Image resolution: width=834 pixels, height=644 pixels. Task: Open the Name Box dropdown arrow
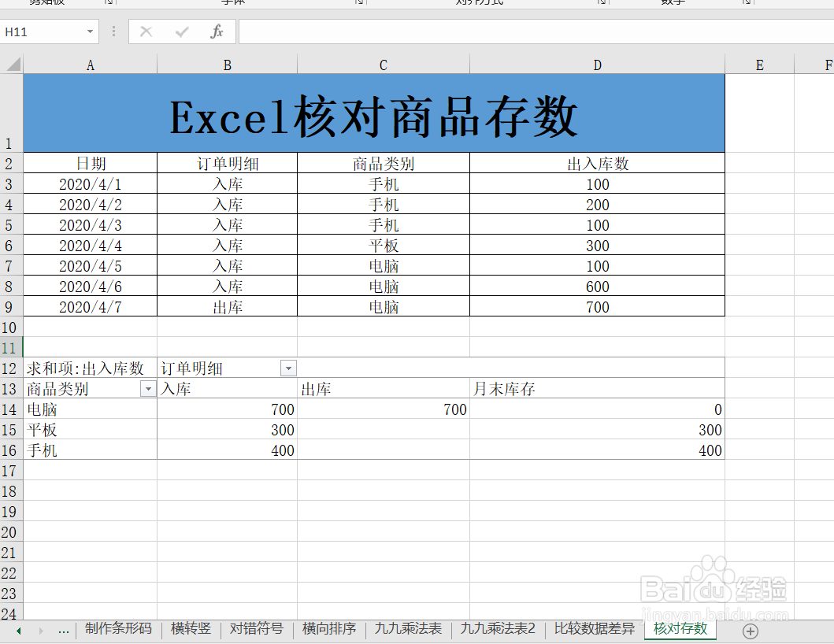pos(90,32)
